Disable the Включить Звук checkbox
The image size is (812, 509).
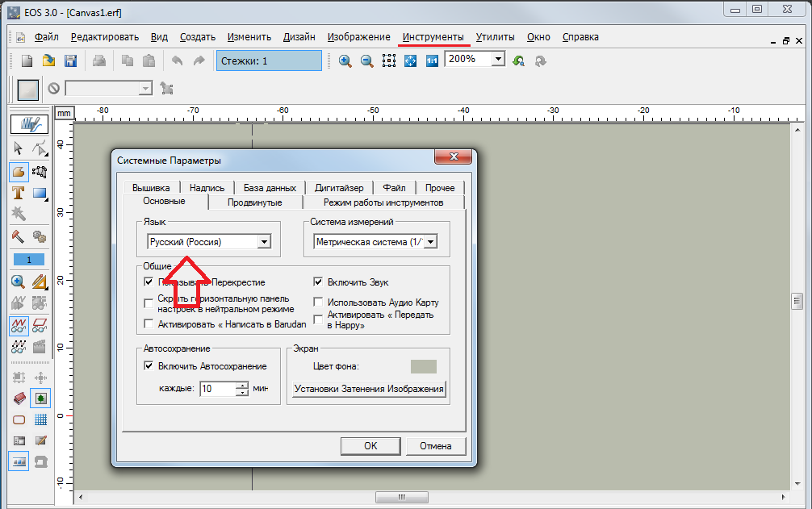318,282
